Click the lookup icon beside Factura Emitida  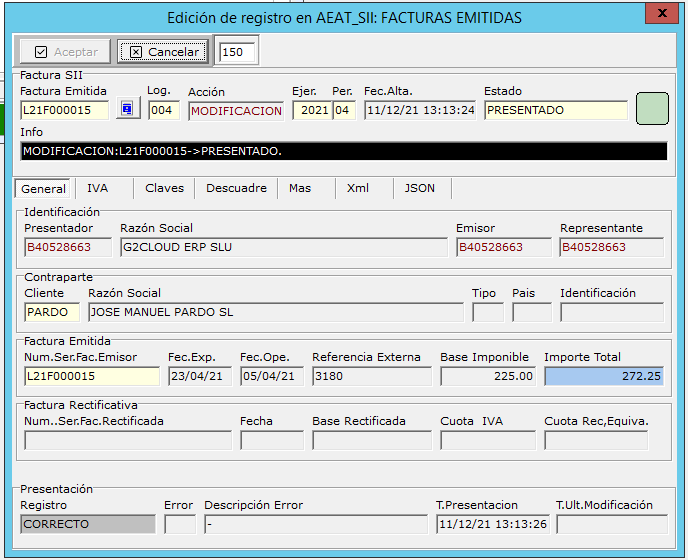click(x=128, y=110)
